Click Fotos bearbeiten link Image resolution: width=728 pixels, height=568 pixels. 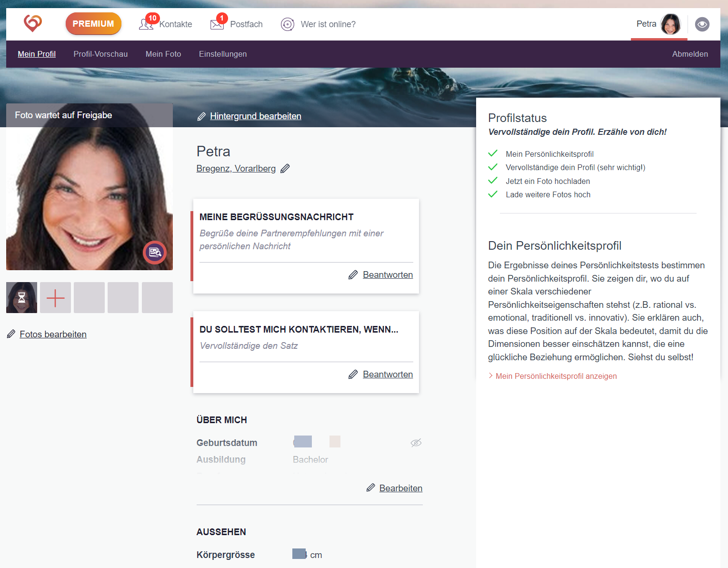pyautogui.click(x=53, y=334)
